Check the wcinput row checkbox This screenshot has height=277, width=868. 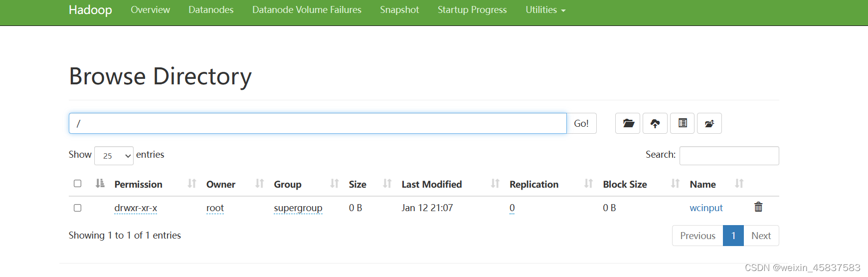click(x=77, y=208)
